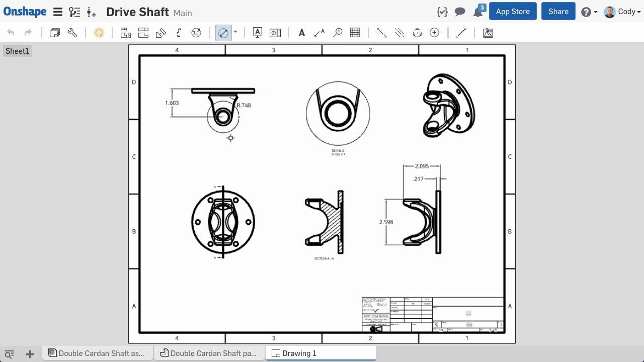Open the Cody user account menu
Image resolution: width=644 pixels, height=362 pixels.
pyautogui.click(x=622, y=12)
